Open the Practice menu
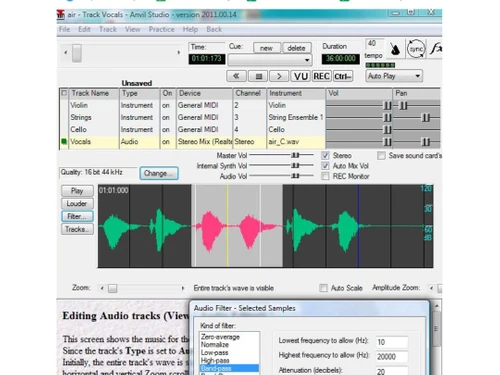Viewport: 500px width, 375px height. 161,29
